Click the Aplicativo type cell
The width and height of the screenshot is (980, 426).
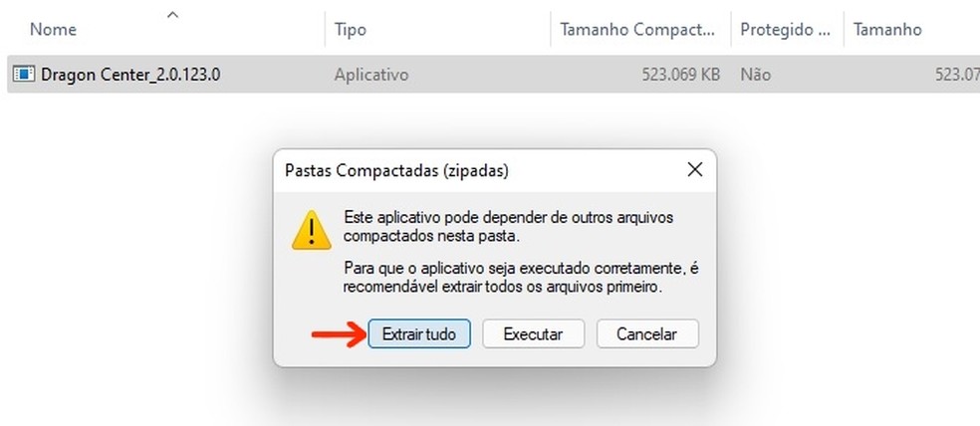pyautogui.click(x=371, y=75)
